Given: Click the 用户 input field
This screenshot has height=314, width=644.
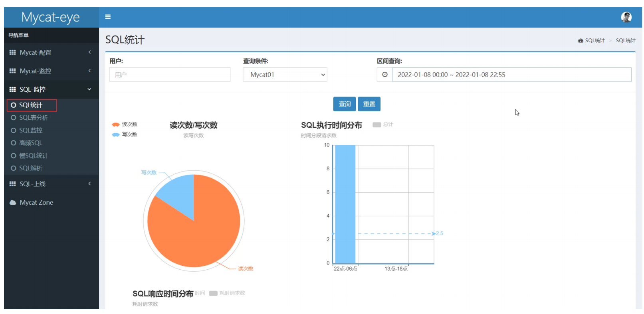Looking at the screenshot, I should tap(170, 75).
